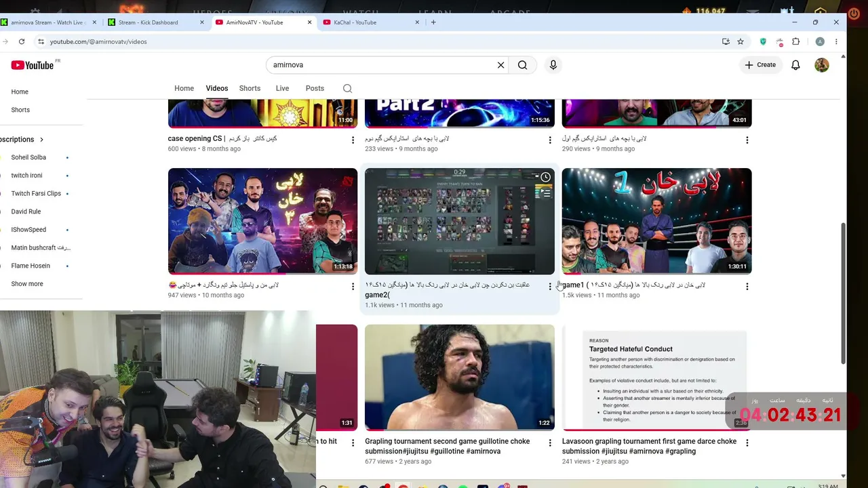Open twitch ironi subscription
Screen dimensions: 868x488
click(x=26, y=176)
